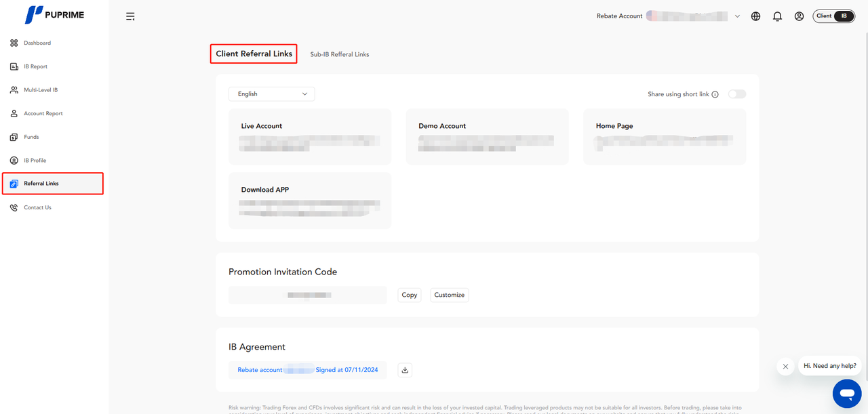Click the PUPRIME logo
The image size is (868, 414).
[54, 15]
